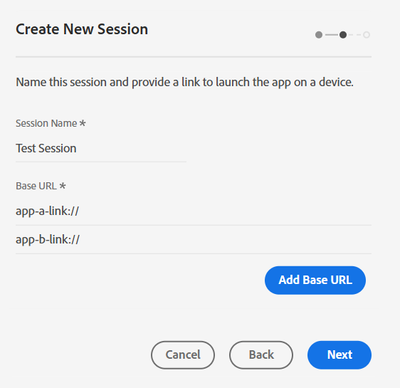
Task: Click the instruction text about launching the app
Action: 185,82
